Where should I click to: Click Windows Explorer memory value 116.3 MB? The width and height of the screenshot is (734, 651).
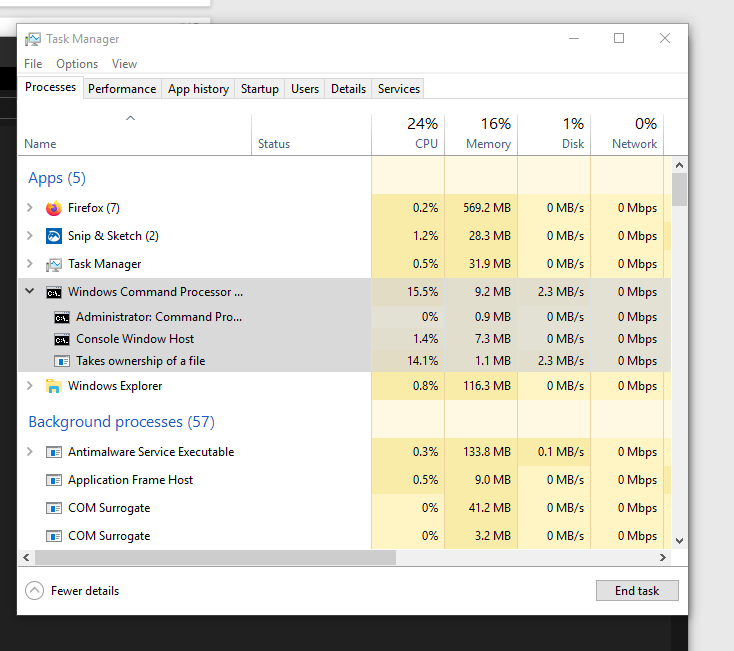pyautogui.click(x=487, y=386)
